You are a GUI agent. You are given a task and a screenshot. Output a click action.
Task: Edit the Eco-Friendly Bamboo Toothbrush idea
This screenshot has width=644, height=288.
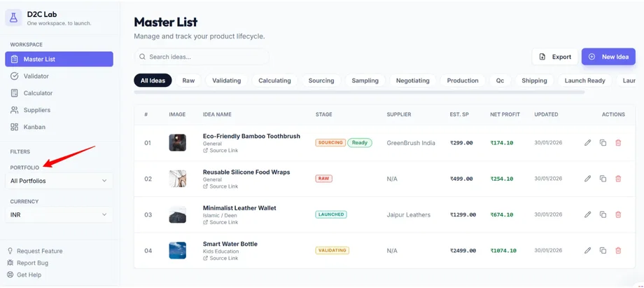pyautogui.click(x=588, y=143)
